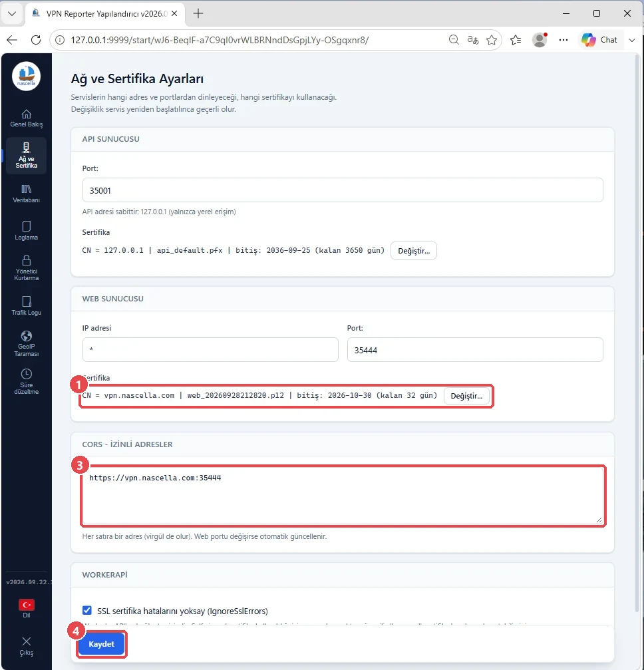Click the WORKERAPİ section header

[x=104, y=575]
